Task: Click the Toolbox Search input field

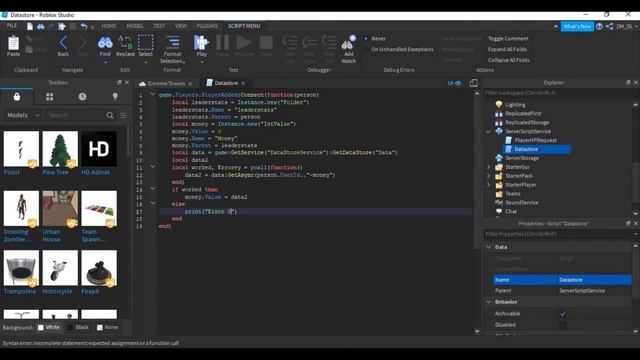Action: pyautogui.click(x=76, y=116)
